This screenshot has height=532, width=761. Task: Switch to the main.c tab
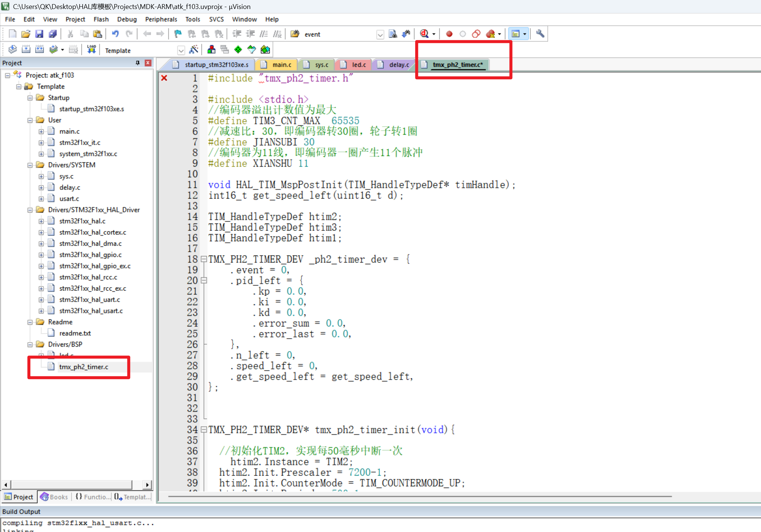(x=281, y=65)
